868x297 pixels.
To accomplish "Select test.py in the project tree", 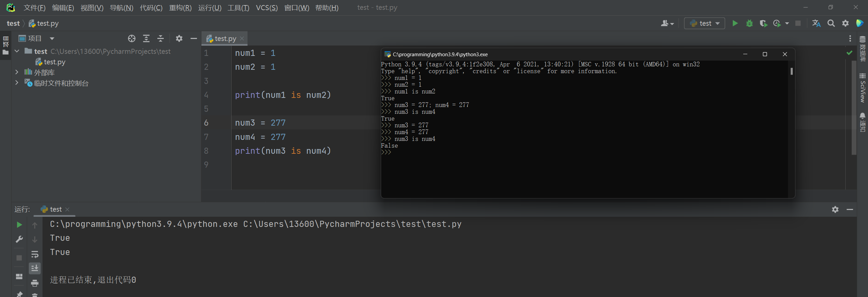I will [51, 62].
